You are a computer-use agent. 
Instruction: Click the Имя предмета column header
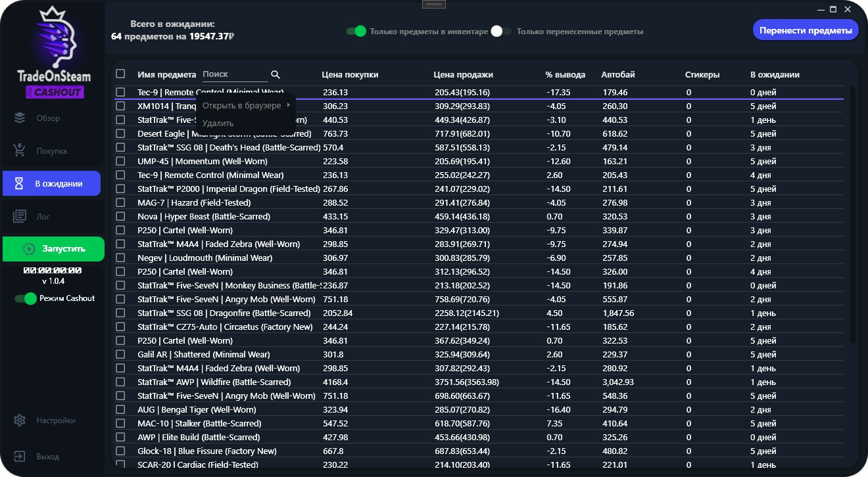click(x=166, y=75)
